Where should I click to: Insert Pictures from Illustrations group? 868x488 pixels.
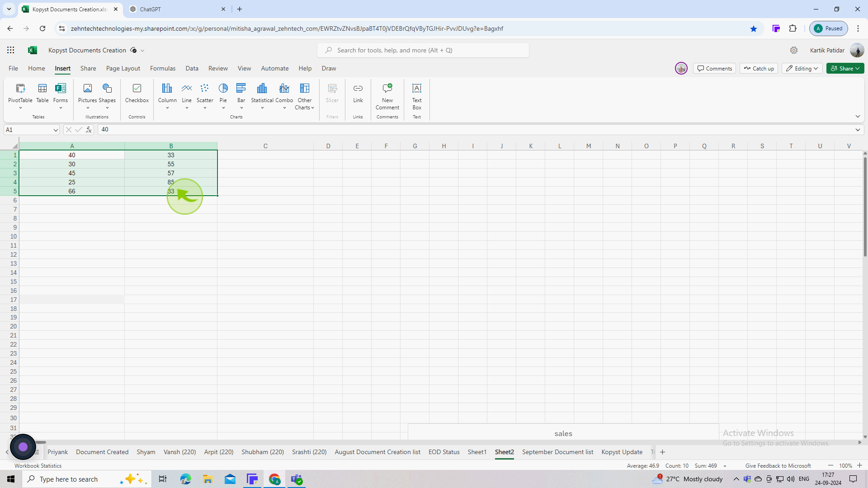point(87,96)
